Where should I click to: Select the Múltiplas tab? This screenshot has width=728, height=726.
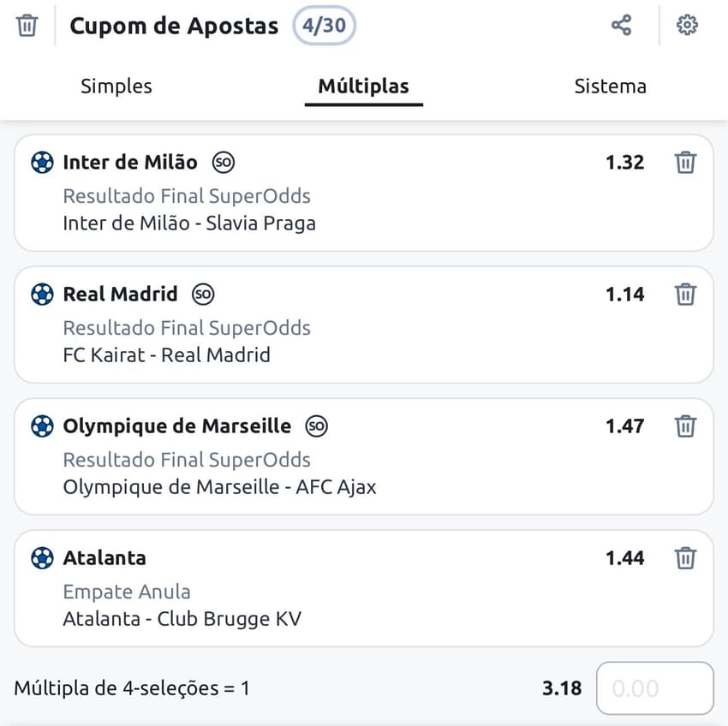[363, 86]
